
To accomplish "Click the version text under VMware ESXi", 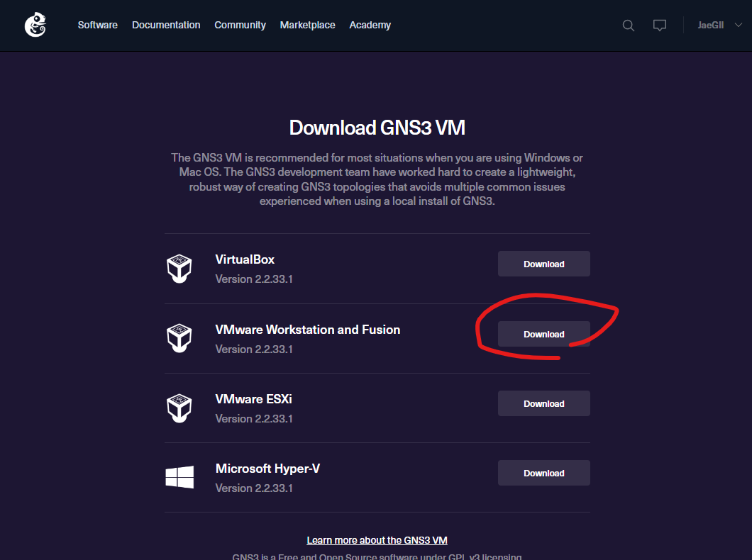I will [x=254, y=418].
